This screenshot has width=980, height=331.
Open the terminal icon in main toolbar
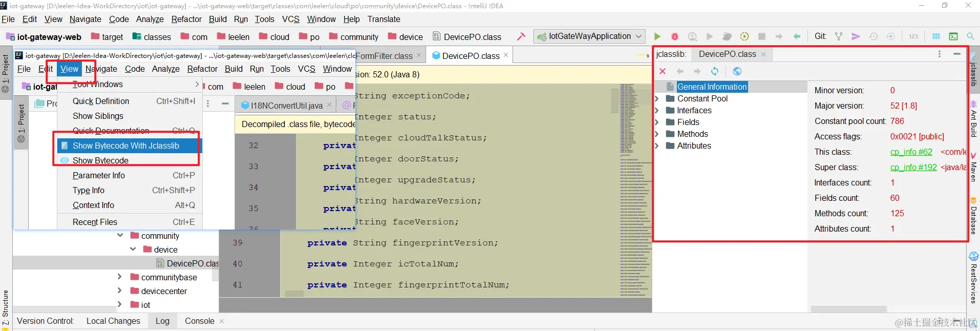click(953, 36)
